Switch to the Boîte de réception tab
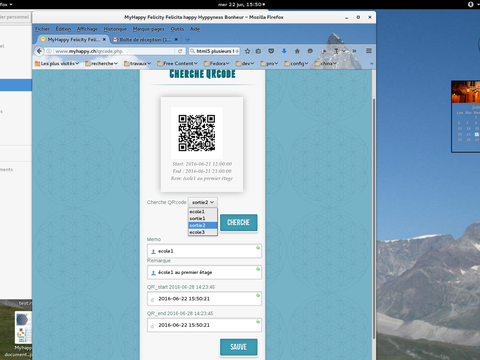Screen dimensions: 480x360 click(x=145, y=39)
